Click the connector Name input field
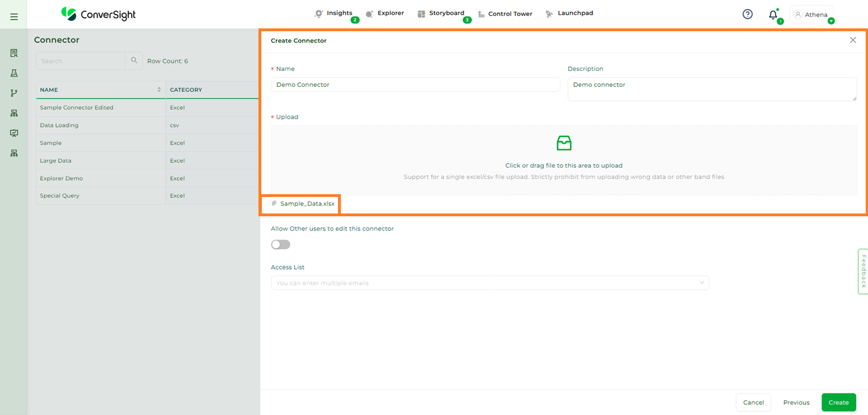Viewport: 868px width, 415px height. [415, 85]
